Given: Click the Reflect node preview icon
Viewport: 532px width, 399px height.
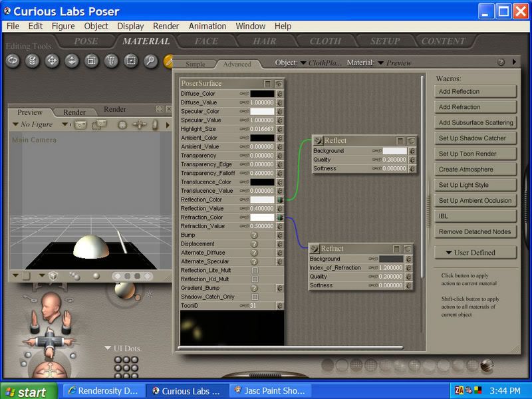Looking at the screenshot, I should (x=319, y=141).
